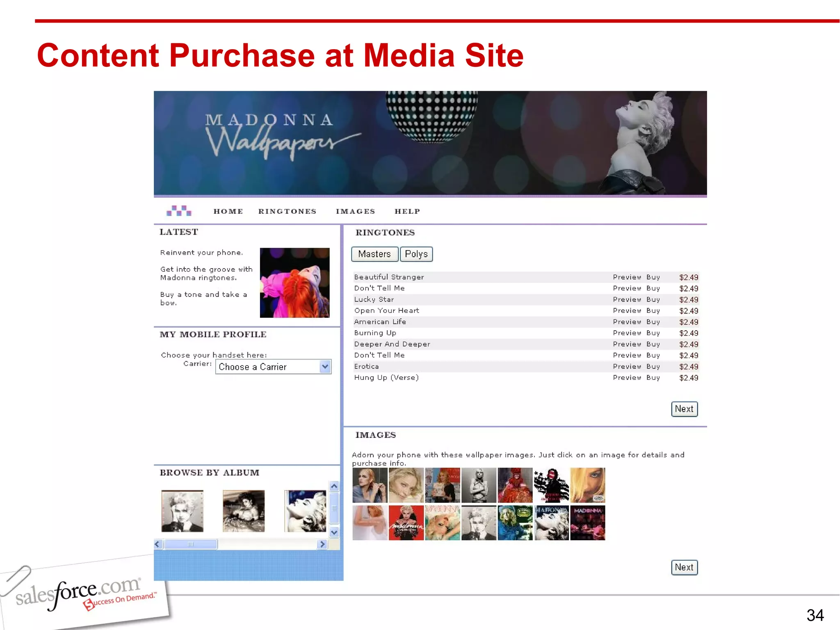Select the Masters ringtone tab button
Image resolution: width=840 pixels, height=630 pixels.
[x=374, y=254]
